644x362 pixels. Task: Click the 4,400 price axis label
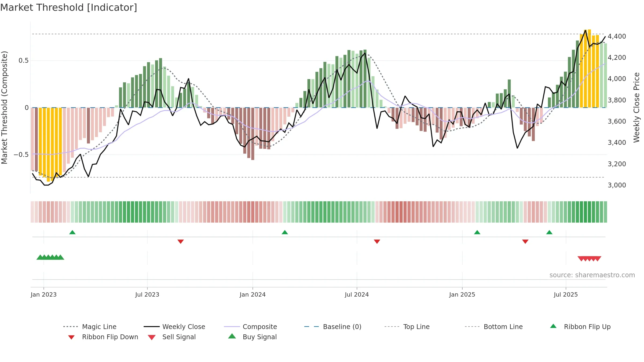pos(617,36)
